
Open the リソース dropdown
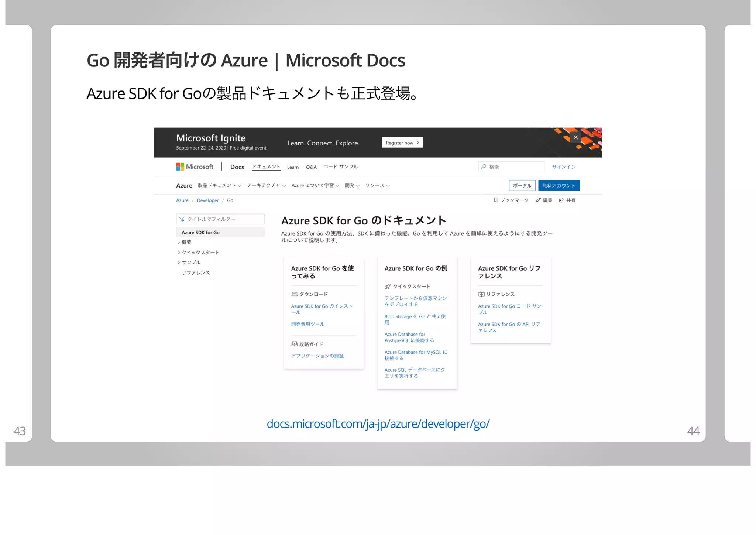pyautogui.click(x=377, y=185)
